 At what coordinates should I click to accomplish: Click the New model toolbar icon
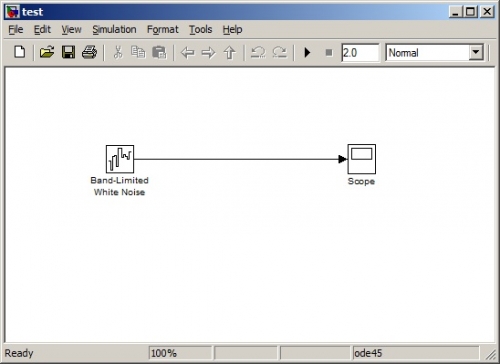coord(20,52)
